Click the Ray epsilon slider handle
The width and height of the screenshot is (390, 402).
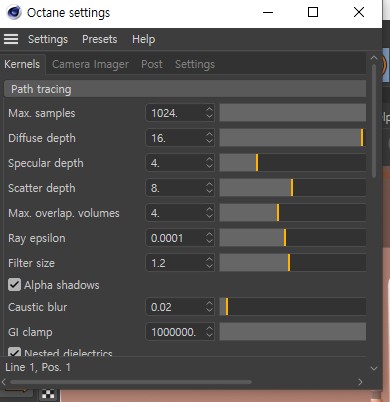coord(285,238)
